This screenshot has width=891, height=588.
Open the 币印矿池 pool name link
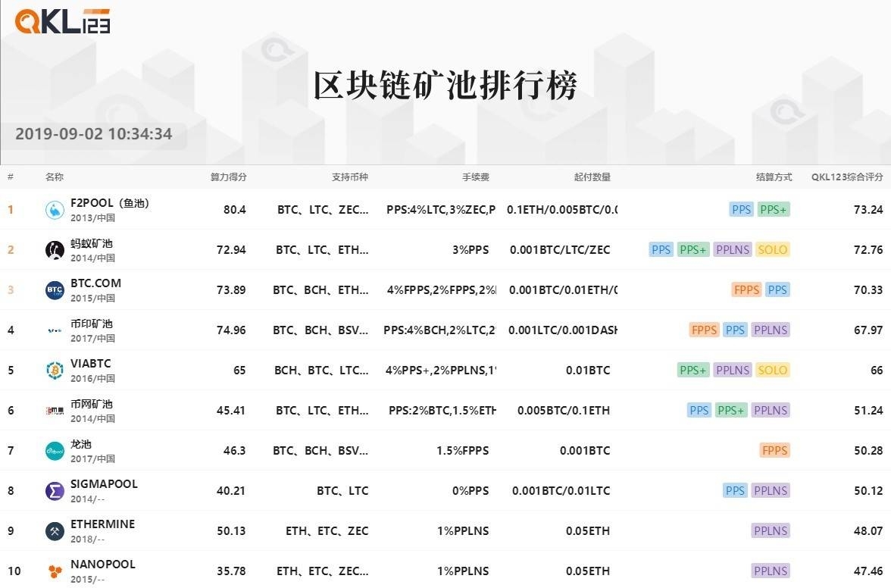pyautogui.click(x=92, y=324)
